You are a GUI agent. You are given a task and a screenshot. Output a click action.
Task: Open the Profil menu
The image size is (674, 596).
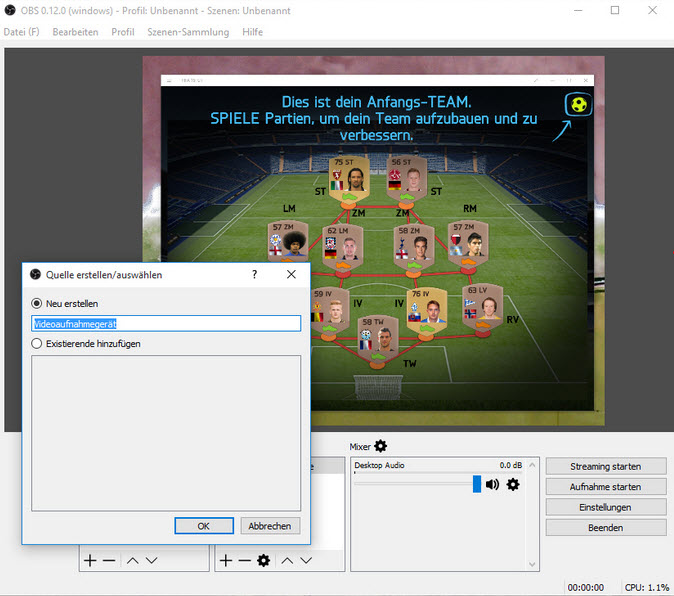tap(123, 32)
